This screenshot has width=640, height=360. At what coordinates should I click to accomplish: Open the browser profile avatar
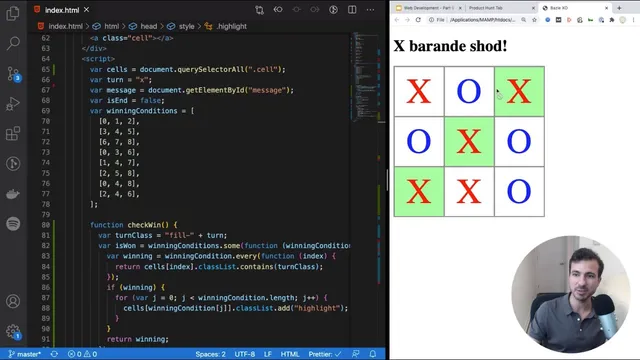[x=622, y=20]
